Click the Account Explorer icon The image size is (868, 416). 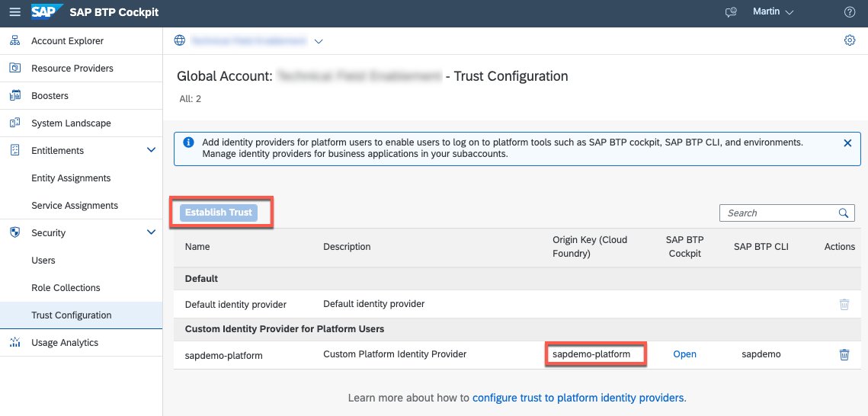(x=15, y=41)
